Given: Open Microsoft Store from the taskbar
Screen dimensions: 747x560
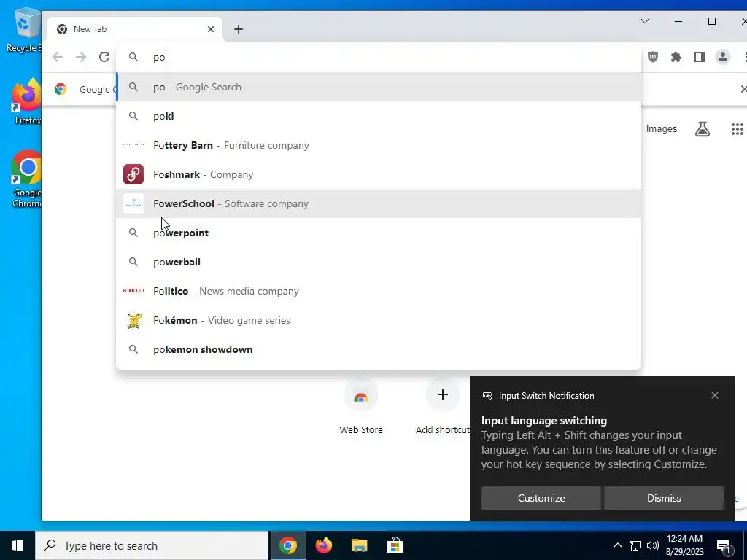Looking at the screenshot, I should point(395,545).
